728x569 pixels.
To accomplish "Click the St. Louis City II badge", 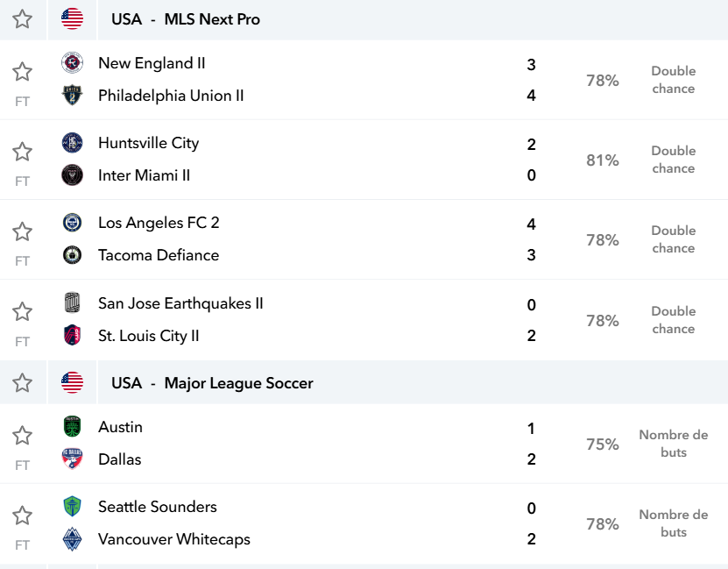I will click(x=72, y=335).
